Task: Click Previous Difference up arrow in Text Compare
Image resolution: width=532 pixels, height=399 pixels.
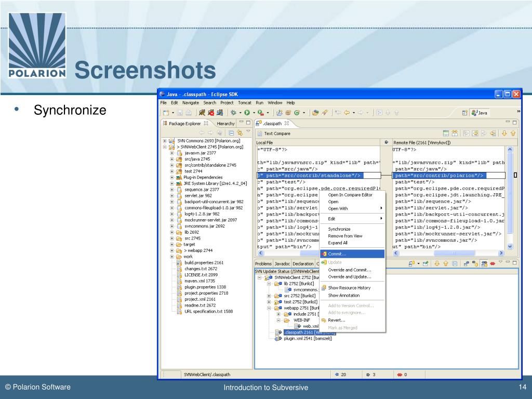Action: click(x=513, y=134)
